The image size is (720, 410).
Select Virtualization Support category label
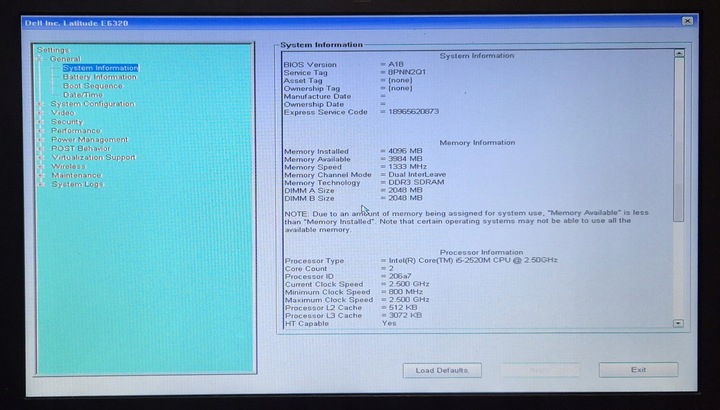coord(94,157)
